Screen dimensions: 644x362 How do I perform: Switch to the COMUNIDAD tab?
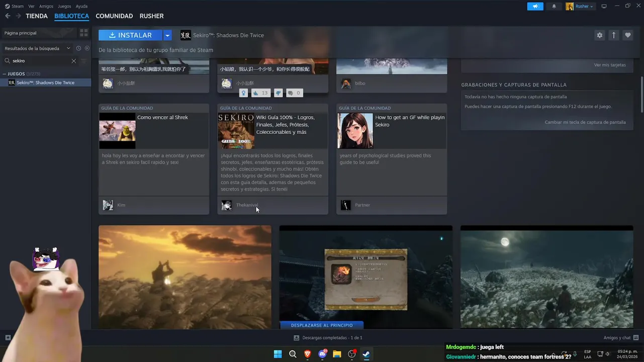pyautogui.click(x=114, y=16)
